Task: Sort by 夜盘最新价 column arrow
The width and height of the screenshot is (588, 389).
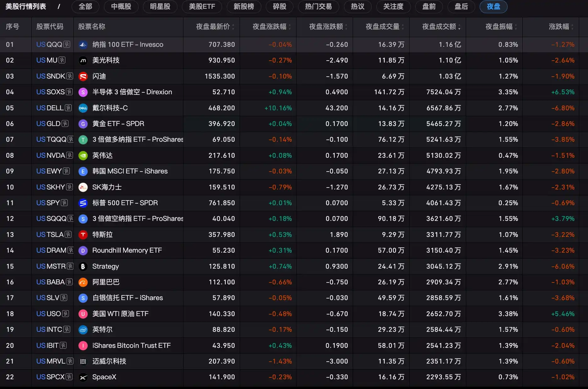Action: 233,27
